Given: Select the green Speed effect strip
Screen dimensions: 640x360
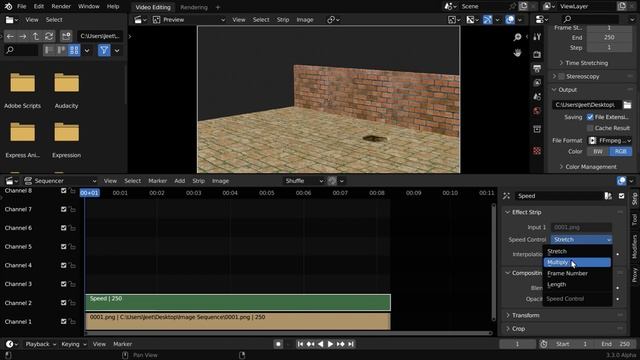Looking at the screenshot, I should click(x=238, y=302).
